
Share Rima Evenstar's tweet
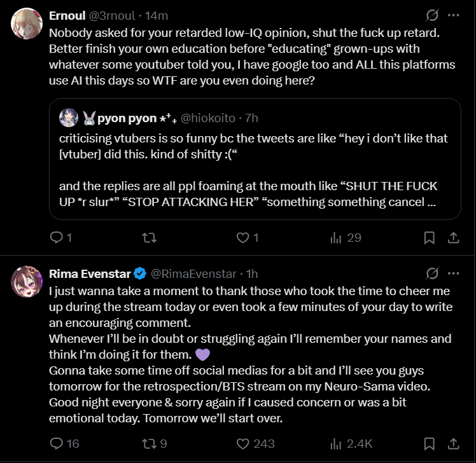click(454, 443)
